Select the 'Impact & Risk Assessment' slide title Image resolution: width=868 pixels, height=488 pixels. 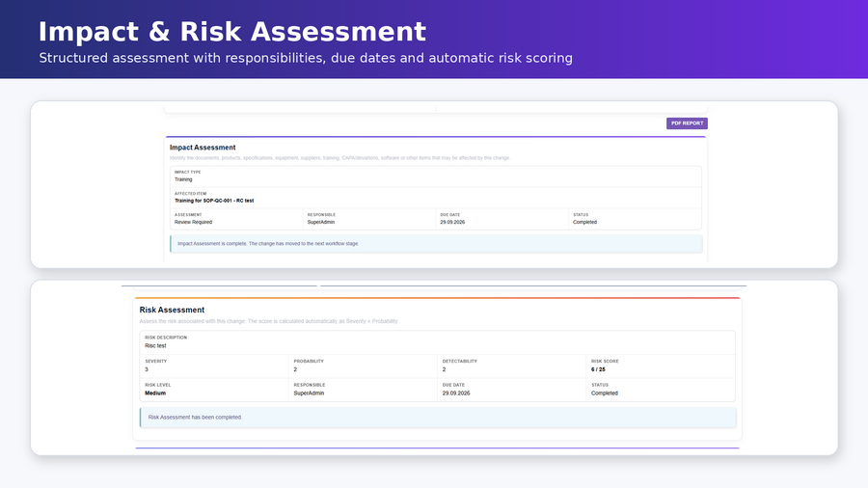(231, 32)
